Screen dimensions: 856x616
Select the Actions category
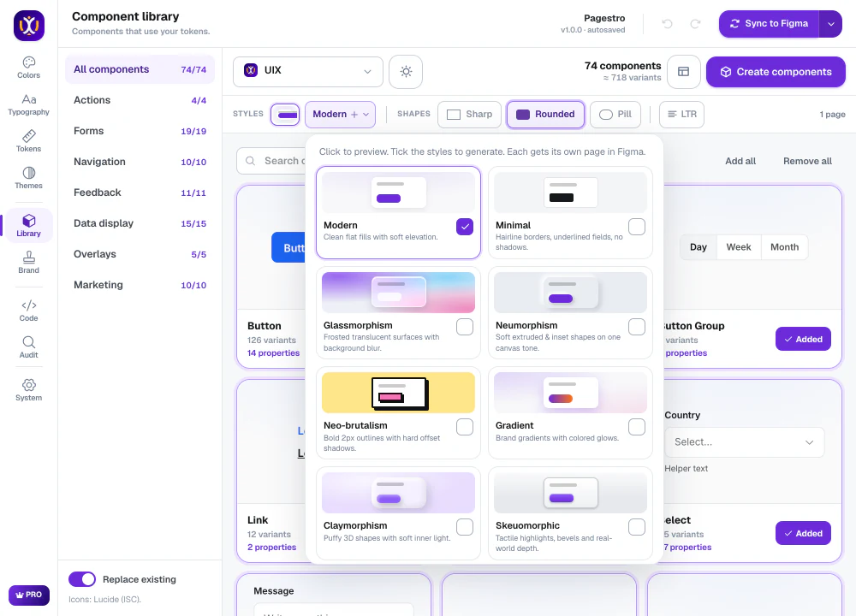point(140,100)
